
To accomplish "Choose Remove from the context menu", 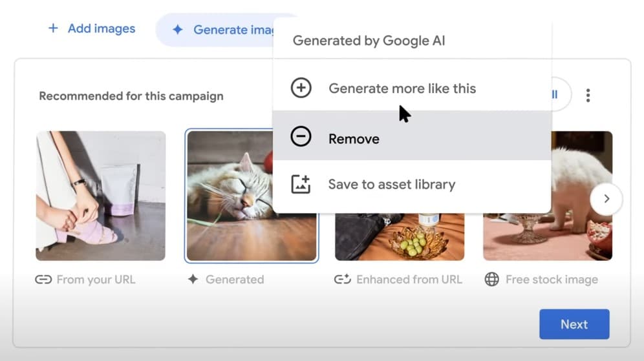I will 354,139.
